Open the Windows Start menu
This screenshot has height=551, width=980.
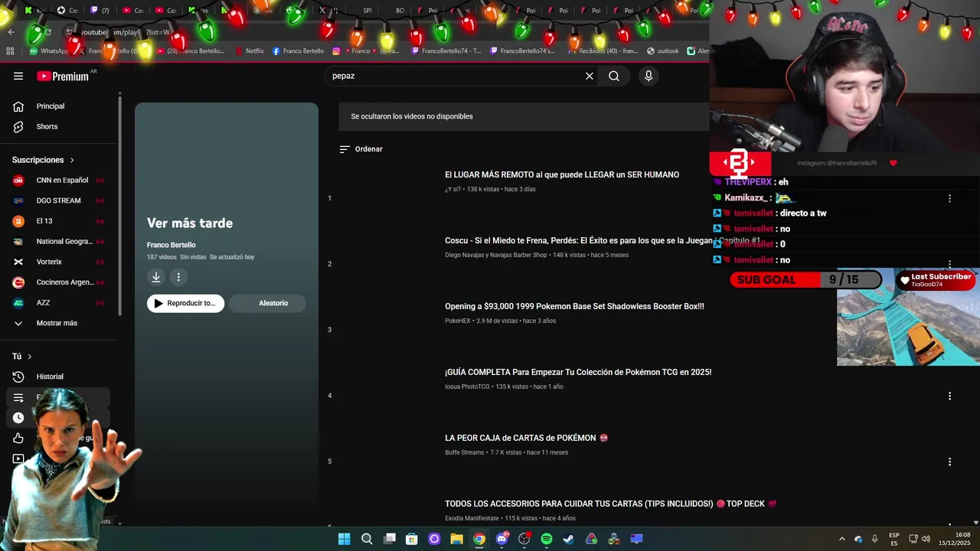pyautogui.click(x=344, y=539)
